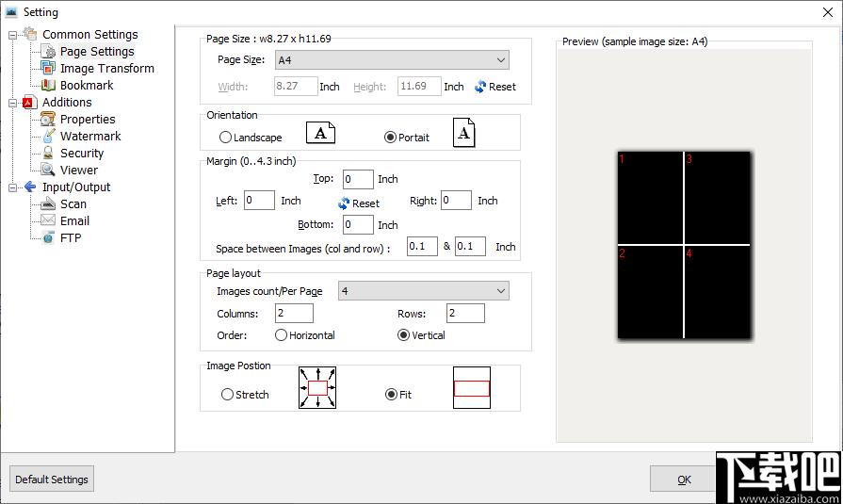Click the Width 8.27 field

click(x=296, y=86)
